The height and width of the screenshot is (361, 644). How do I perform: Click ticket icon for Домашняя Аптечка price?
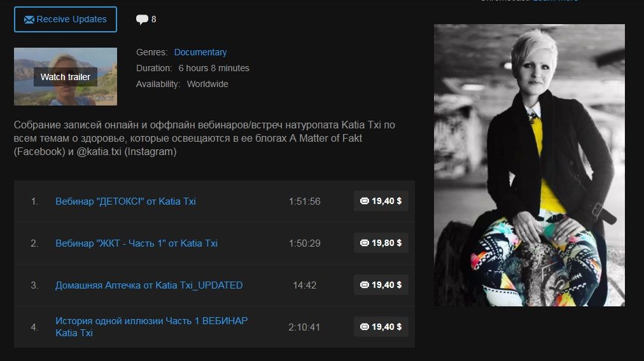point(364,285)
